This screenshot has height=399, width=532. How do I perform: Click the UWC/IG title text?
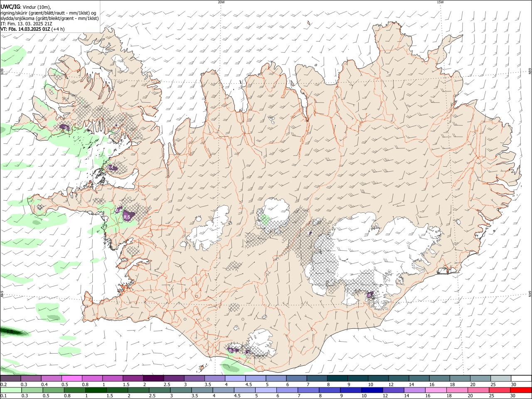tap(10, 7)
